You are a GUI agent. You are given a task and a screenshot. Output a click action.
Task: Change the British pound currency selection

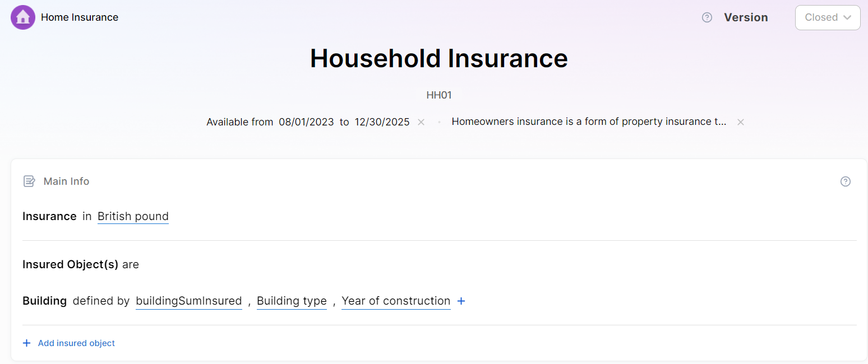click(133, 216)
